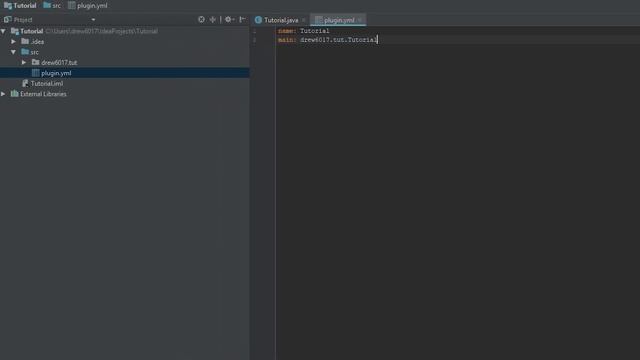Expand External Libraries node
This screenshot has height=360, width=640.
(4, 94)
